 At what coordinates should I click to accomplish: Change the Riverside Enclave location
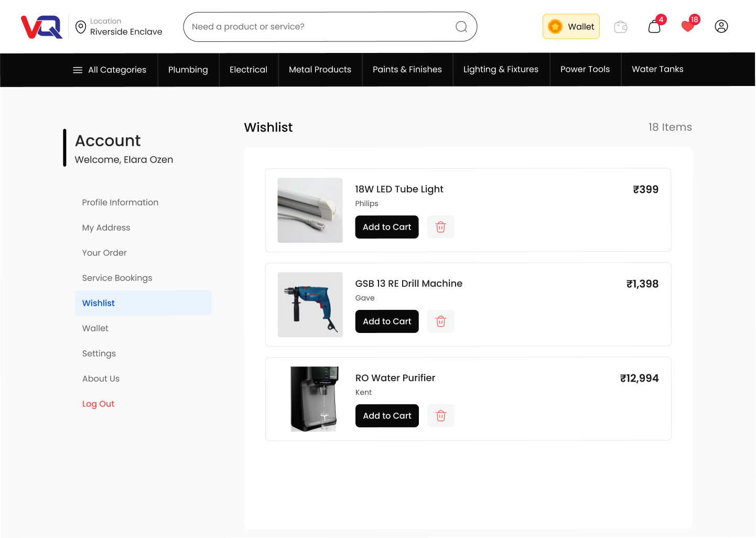coord(126,32)
